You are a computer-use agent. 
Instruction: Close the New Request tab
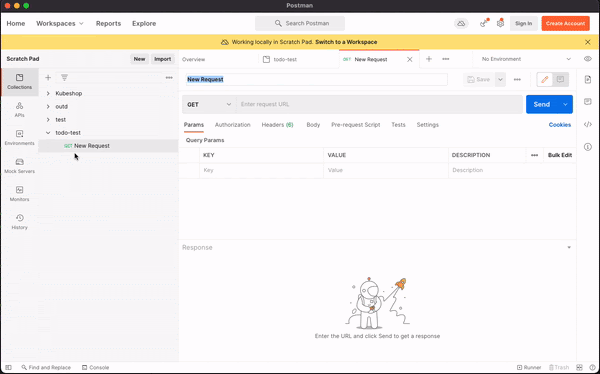[x=409, y=59]
